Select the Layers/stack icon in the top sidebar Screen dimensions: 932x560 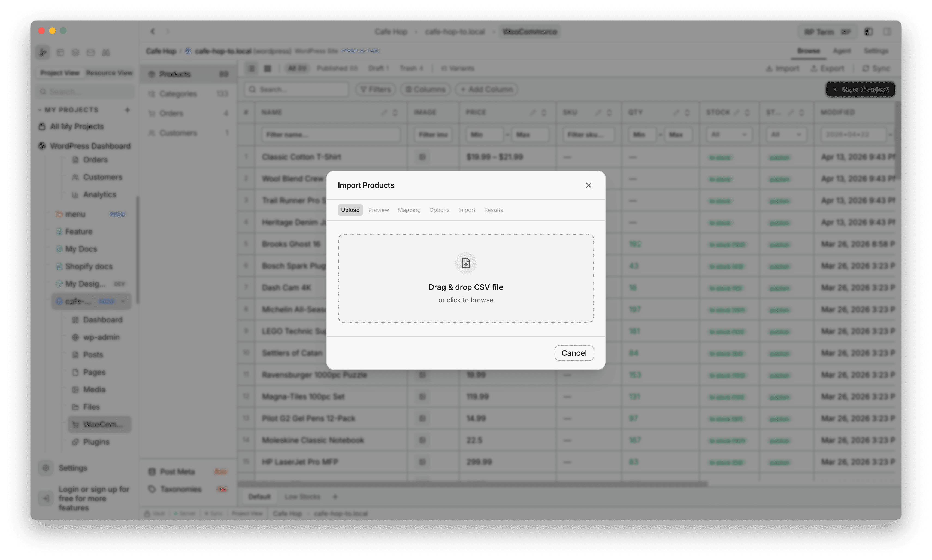point(75,53)
